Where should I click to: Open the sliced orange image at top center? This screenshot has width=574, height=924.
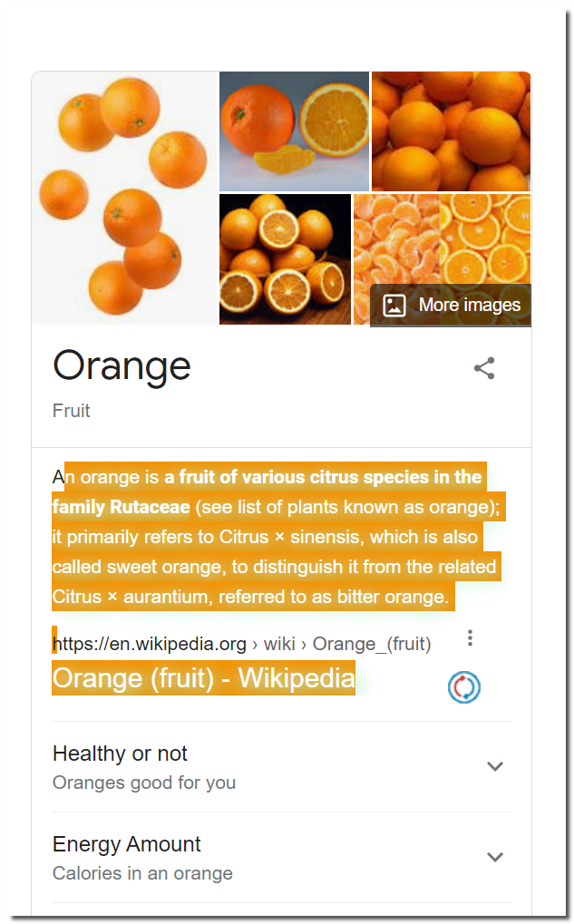(294, 131)
